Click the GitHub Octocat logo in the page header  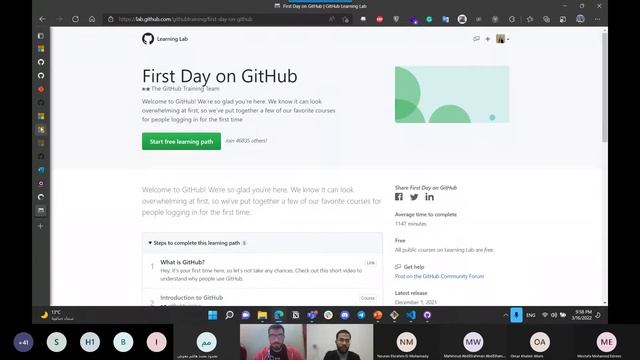pyautogui.click(x=148, y=39)
